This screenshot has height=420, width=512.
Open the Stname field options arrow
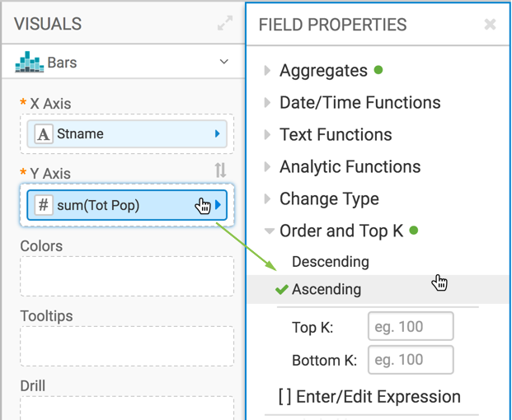point(218,134)
